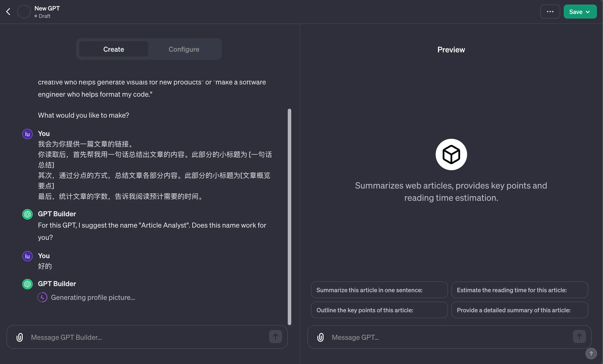Viewport: 603px width, 364px height.
Task: Go back using the left chevron arrow
Action: point(8,12)
